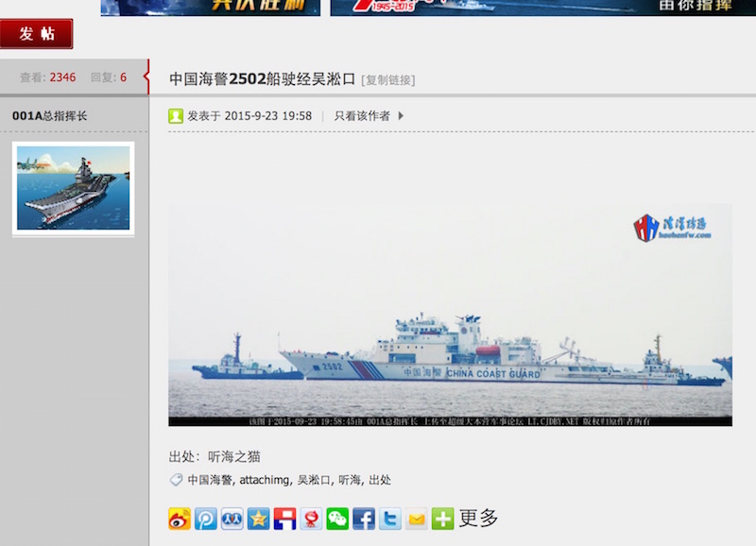The width and height of the screenshot is (756, 546).
Task: Open the 中国海警 tag
Action: [x=210, y=480]
